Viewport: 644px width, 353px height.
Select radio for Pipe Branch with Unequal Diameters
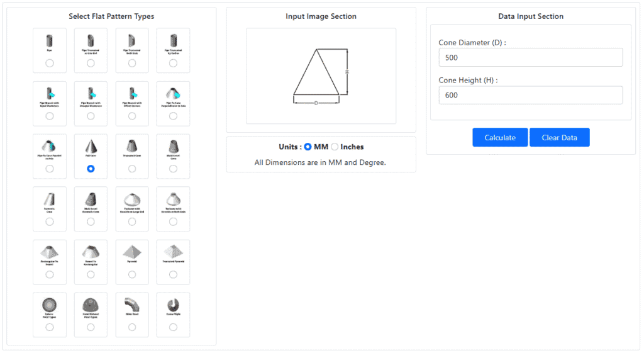pyautogui.click(x=91, y=116)
